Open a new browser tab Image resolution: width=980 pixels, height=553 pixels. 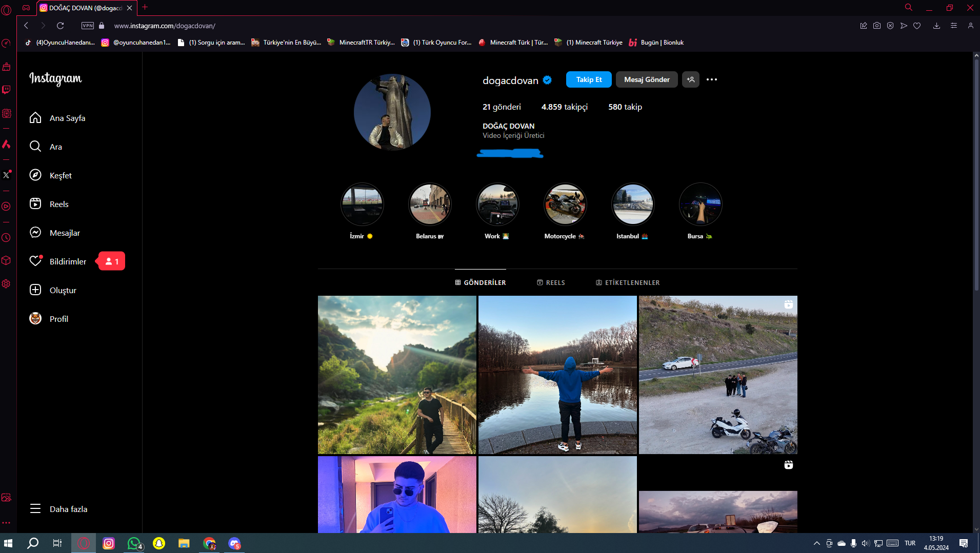[145, 7]
